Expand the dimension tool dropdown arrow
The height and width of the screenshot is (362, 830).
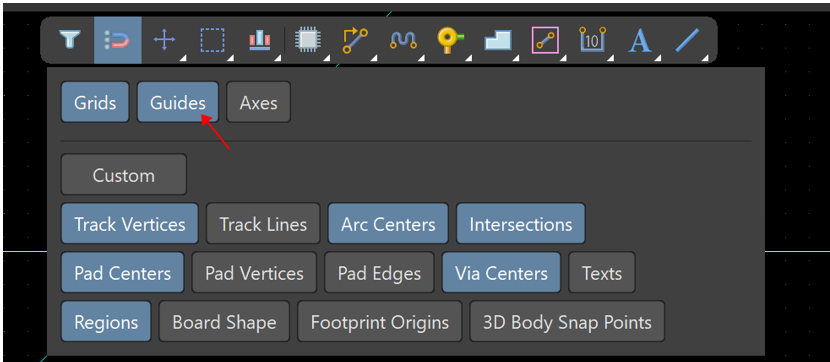(612, 58)
